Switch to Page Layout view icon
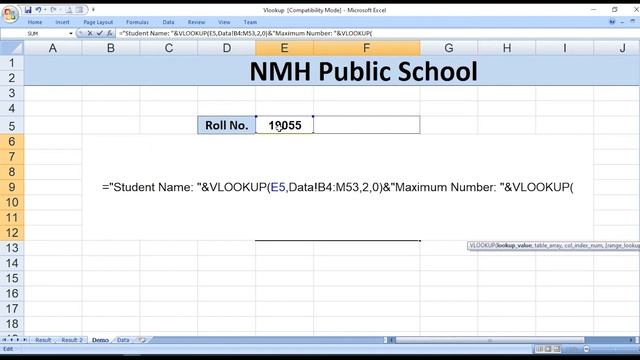 click(x=548, y=349)
